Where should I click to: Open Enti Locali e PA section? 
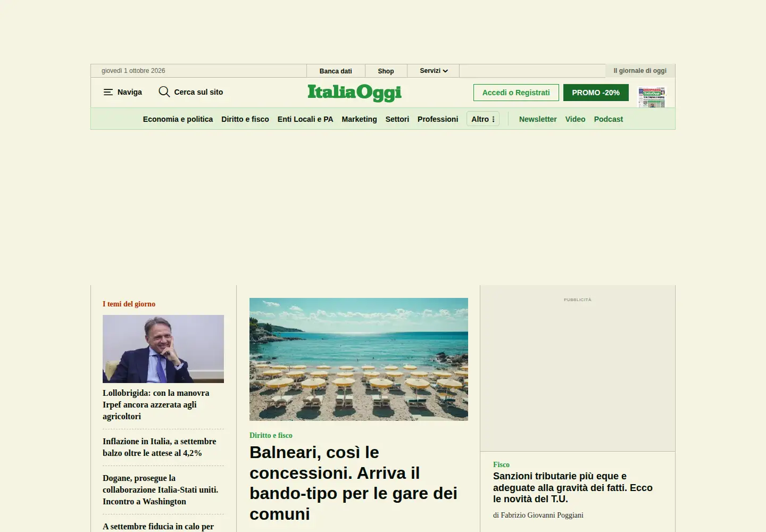pos(305,119)
